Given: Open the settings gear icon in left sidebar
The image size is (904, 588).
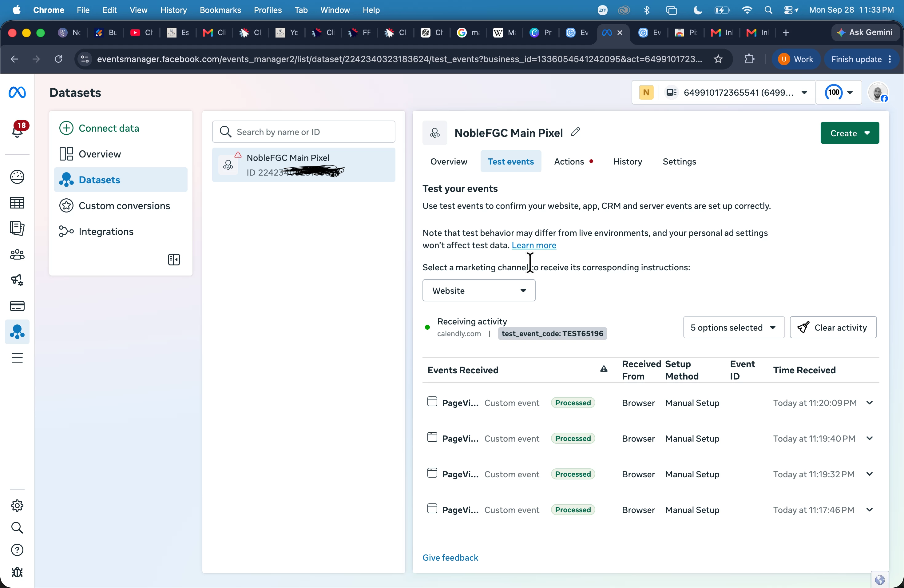Looking at the screenshot, I should (x=17, y=506).
